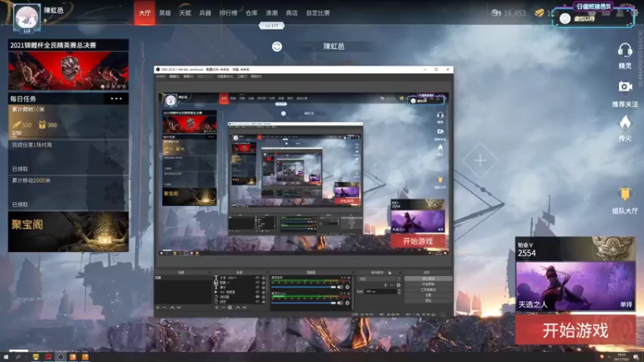This screenshot has height=362, width=644.
Task: Open the 自定比赛 custom match tab
Action: (x=318, y=13)
